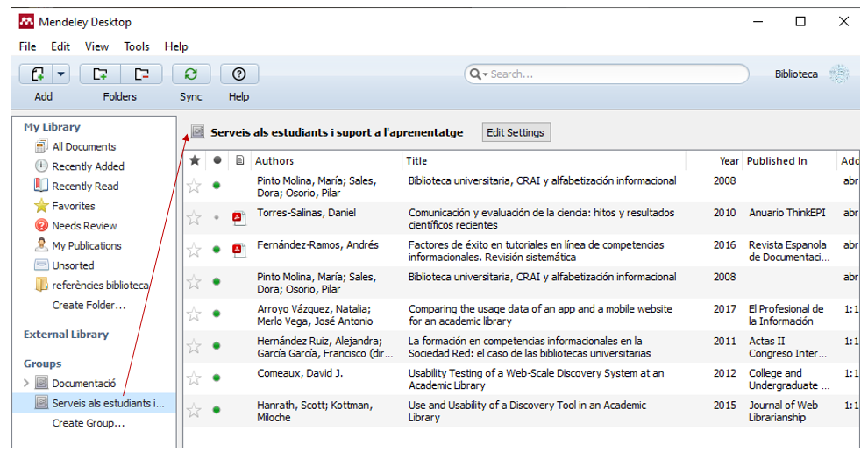The width and height of the screenshot is (868, 459).
Task: Click 'Anuario ThinkEPI' publication cell
Action: 786,213
